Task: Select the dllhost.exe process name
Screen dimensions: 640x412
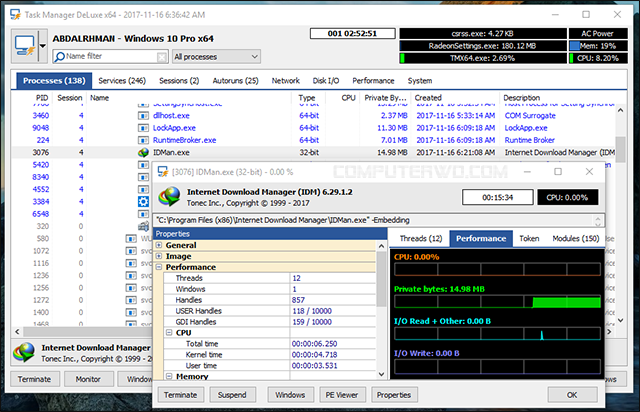Action: coord(171,116)
